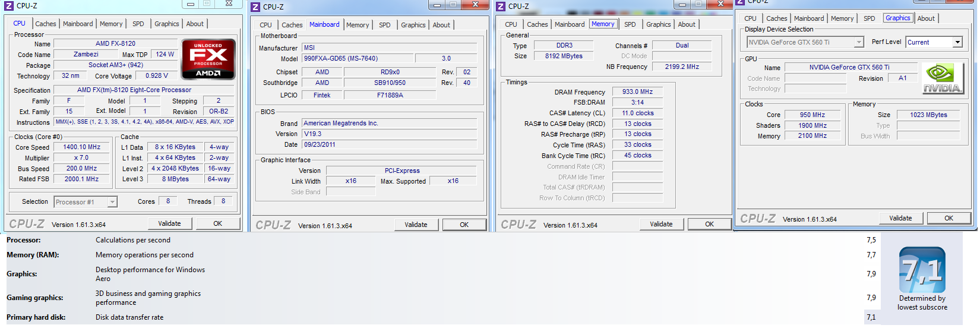Select the Graphics tab in the Mainboard window
Image resolution: width=980 pixels, height=328 pixels.
pos(413,25)
